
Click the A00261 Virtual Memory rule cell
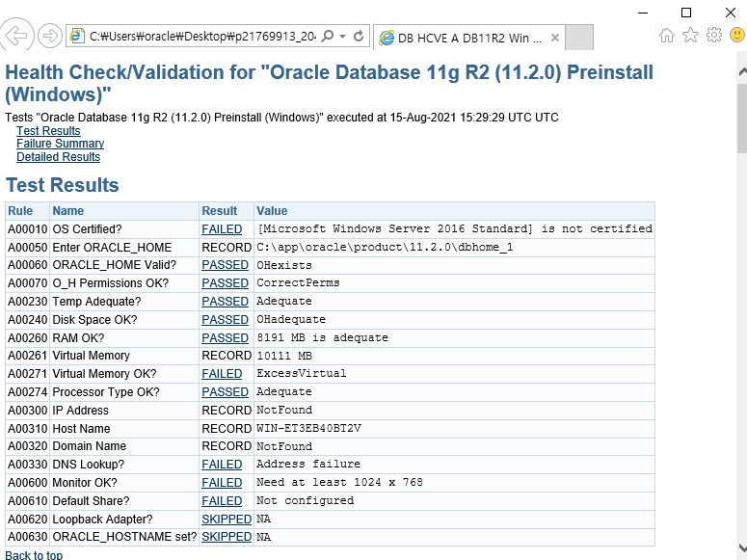(x=28, y=356)
